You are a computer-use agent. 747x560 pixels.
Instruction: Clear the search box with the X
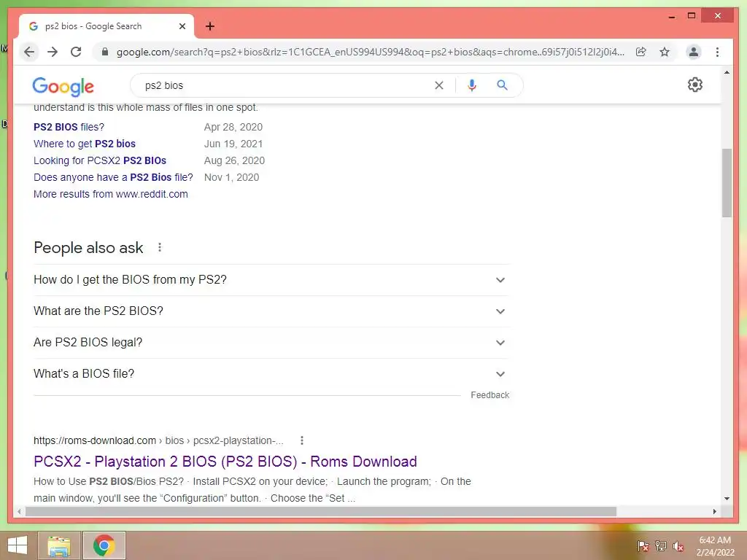438,85
